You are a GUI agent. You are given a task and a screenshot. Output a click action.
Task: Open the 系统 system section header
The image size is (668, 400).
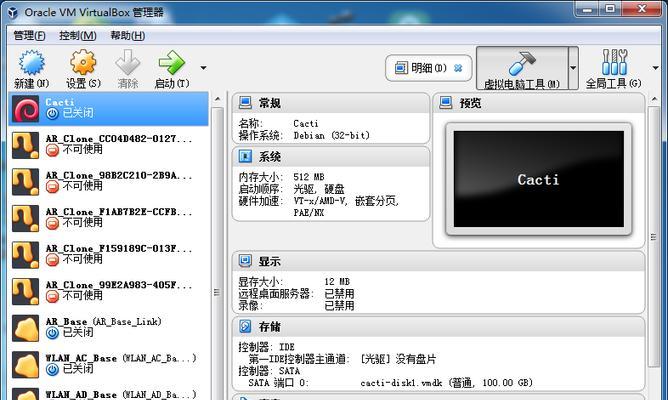pos(331,157)
